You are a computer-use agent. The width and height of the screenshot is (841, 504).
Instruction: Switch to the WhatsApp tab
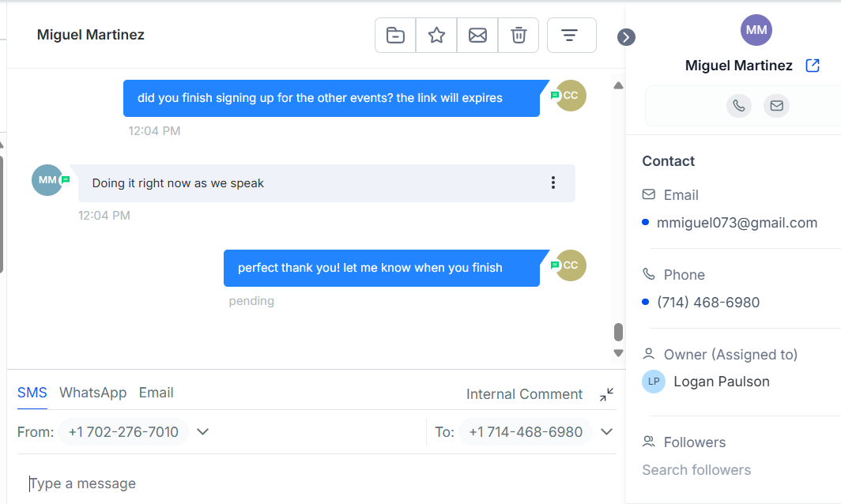click(x=93, y=393)
